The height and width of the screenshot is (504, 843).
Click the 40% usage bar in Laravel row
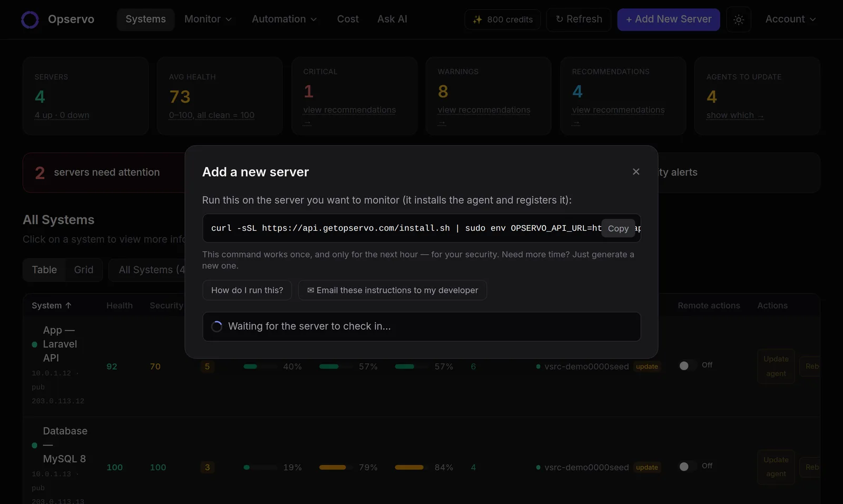tap(260, 367)
